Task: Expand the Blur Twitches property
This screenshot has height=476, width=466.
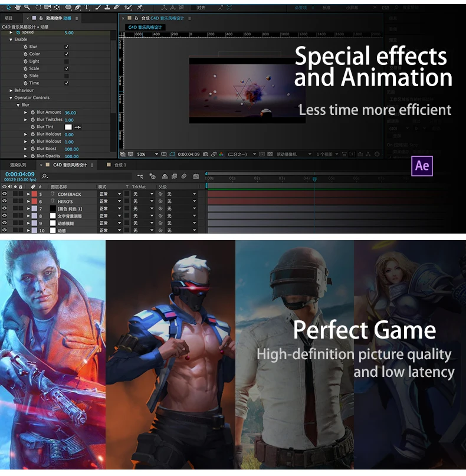Action: click(26, 120)
